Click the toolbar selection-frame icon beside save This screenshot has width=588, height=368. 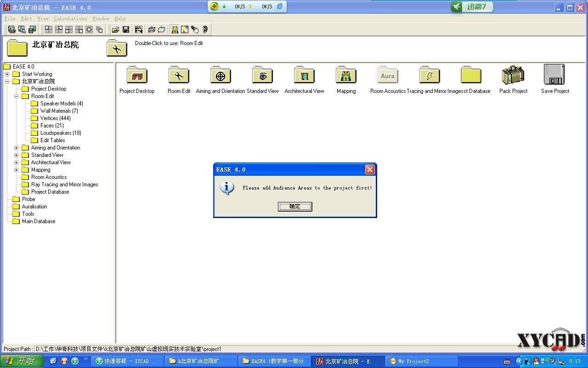point(139,29)
